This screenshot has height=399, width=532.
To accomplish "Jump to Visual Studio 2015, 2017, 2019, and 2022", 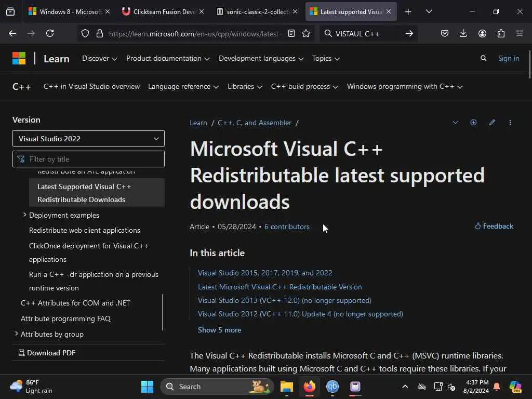I will click(265, 273).
